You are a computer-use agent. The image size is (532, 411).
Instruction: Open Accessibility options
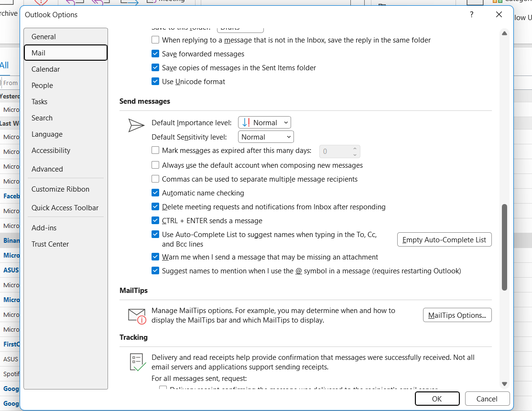[x=66, y=151]
